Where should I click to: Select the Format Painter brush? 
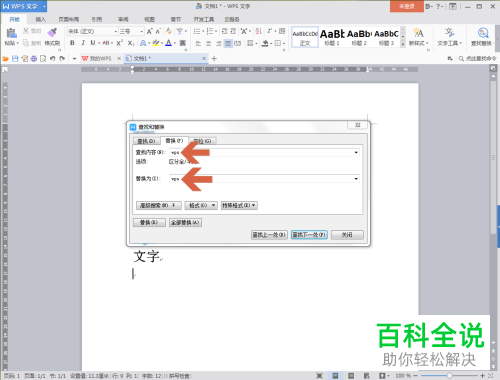tap(52, 32)
